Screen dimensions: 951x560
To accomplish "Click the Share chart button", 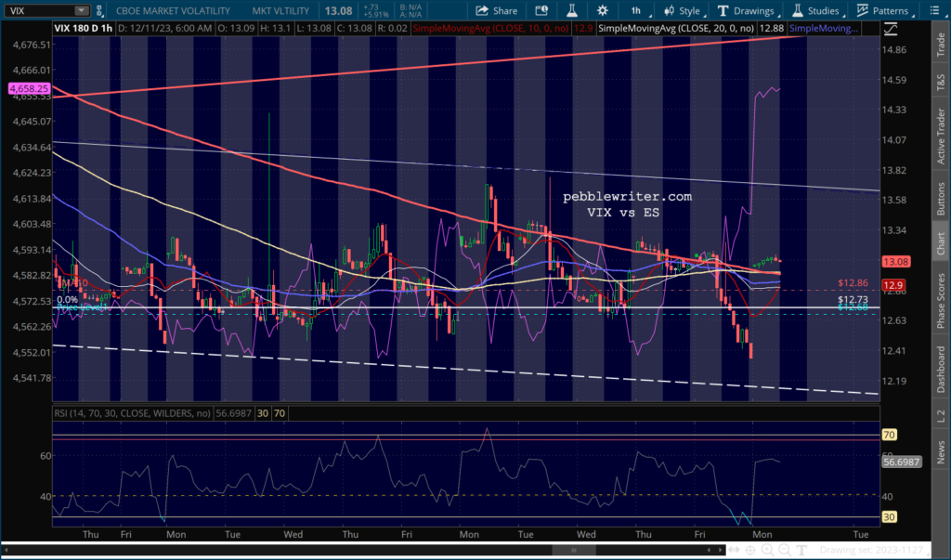I will coord(497,10).
